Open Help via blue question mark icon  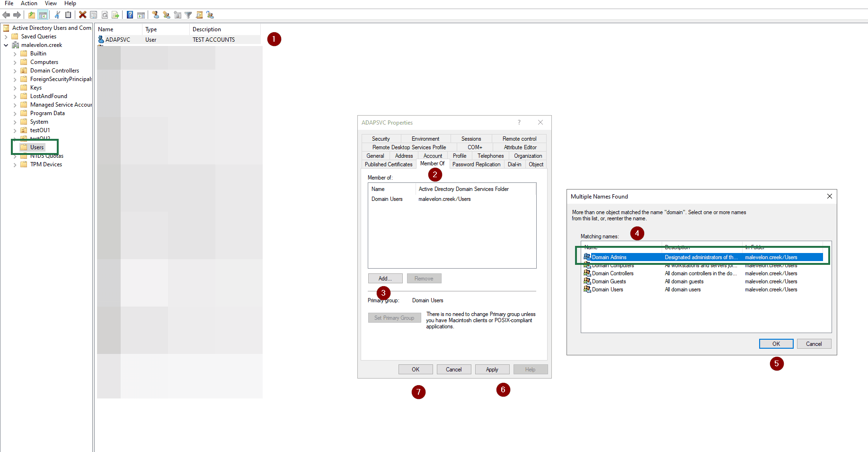(130, 15)
